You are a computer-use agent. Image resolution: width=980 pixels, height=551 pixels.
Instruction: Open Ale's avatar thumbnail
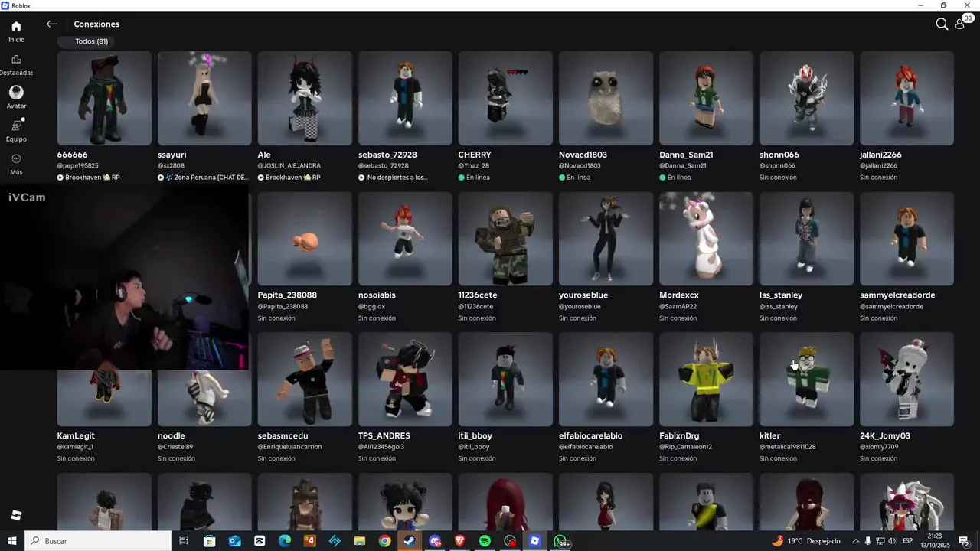305,99
